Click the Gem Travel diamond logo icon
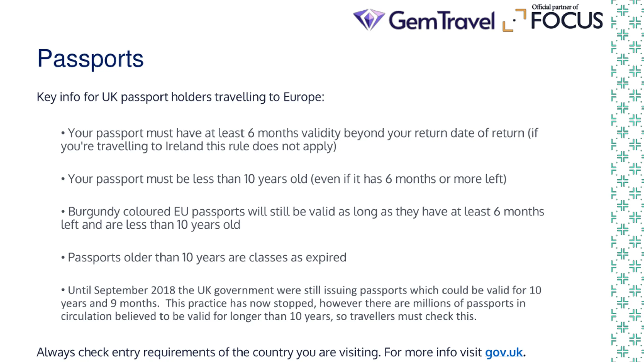The image size is (644, 362). (369, 20)
